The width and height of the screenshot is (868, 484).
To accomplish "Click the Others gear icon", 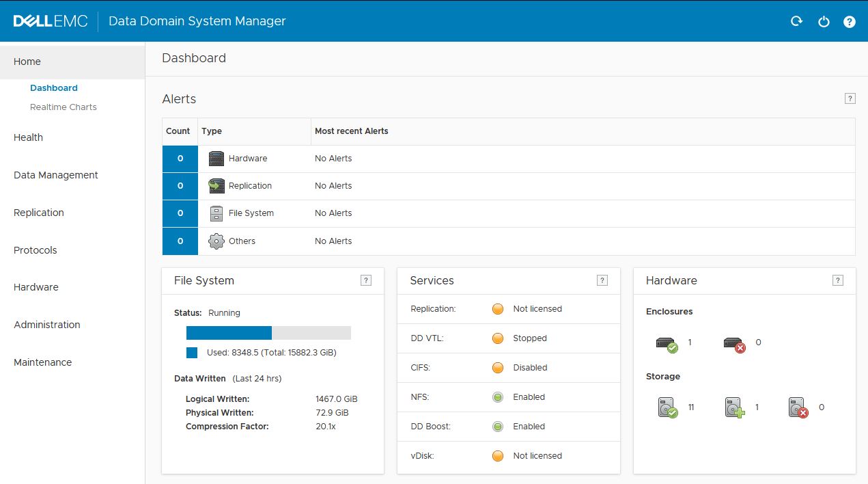I will pyautogui.click(x=216, y=241).
